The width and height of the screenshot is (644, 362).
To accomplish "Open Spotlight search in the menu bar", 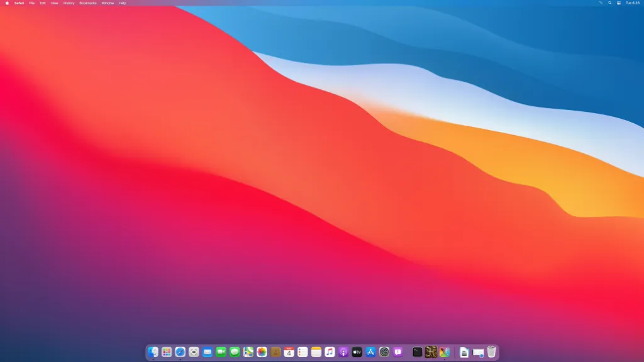I will (x=609, y=3).
